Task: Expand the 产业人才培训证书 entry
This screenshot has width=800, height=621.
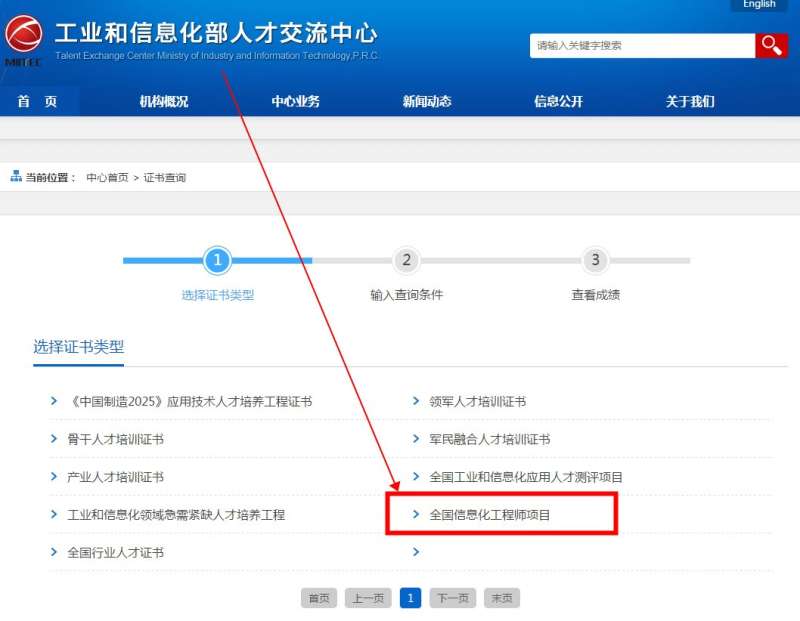Action: pos(110,476)
